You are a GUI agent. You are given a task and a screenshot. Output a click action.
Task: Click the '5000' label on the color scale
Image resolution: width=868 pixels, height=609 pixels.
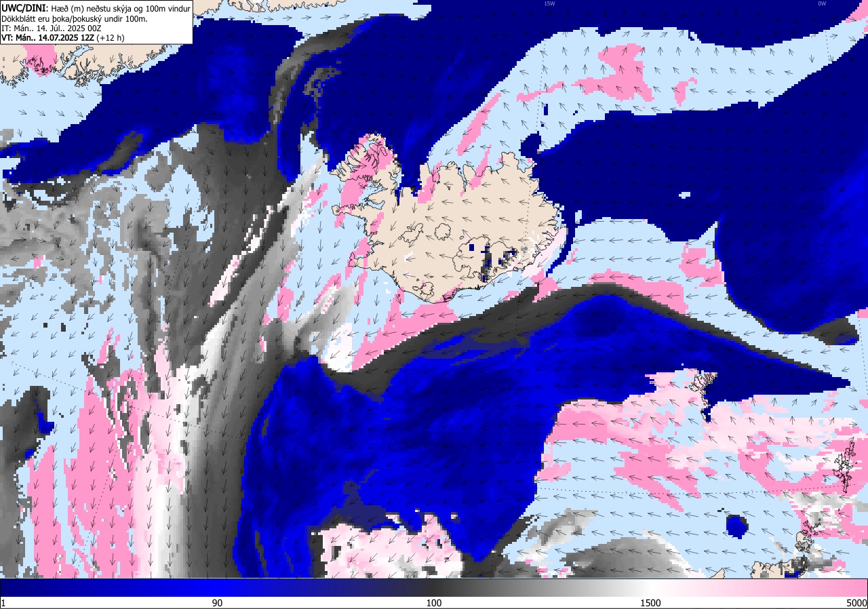[x=856, y=603]
